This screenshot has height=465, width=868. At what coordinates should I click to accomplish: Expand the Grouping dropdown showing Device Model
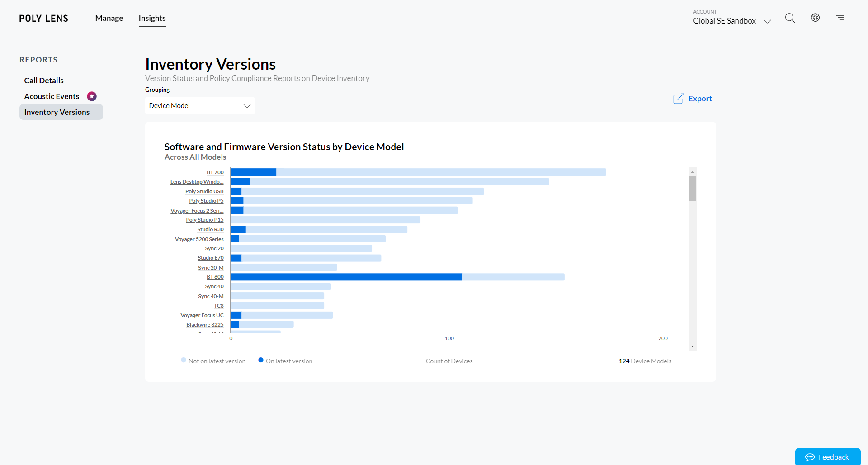pos(200,105)
